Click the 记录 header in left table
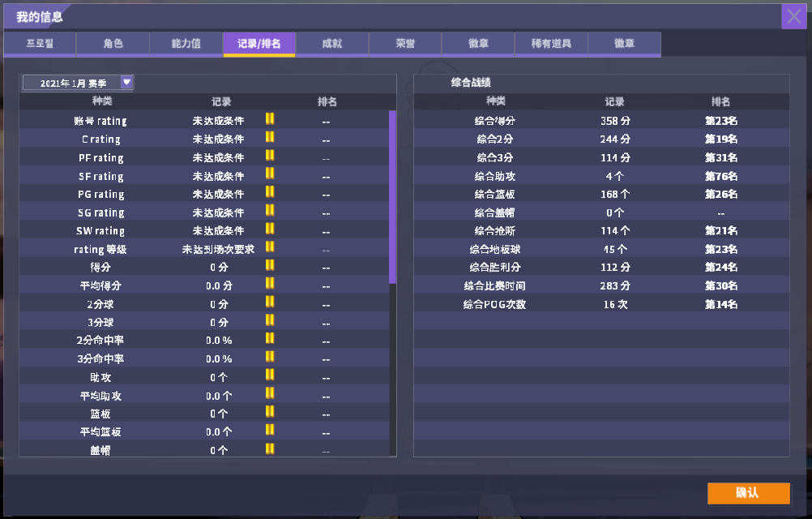 coord(221,101)
